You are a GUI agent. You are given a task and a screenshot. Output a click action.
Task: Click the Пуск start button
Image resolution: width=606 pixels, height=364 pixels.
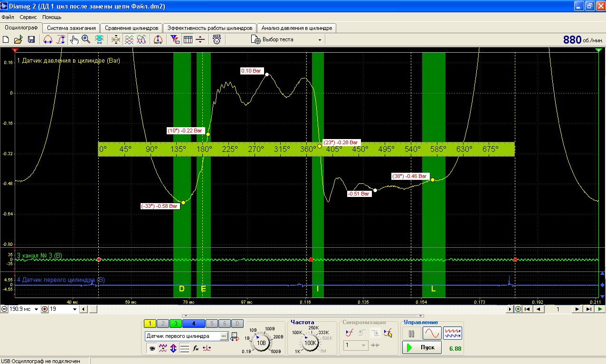pos(422,347)
